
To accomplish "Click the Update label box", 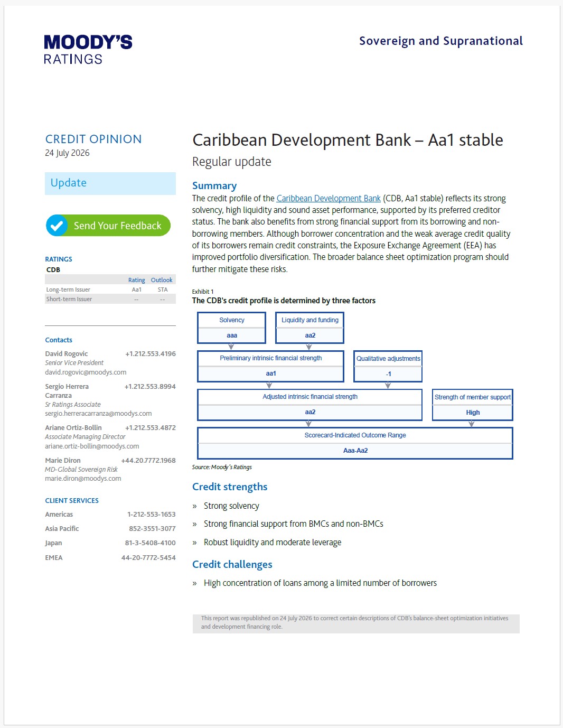I will tap(110, 183).
